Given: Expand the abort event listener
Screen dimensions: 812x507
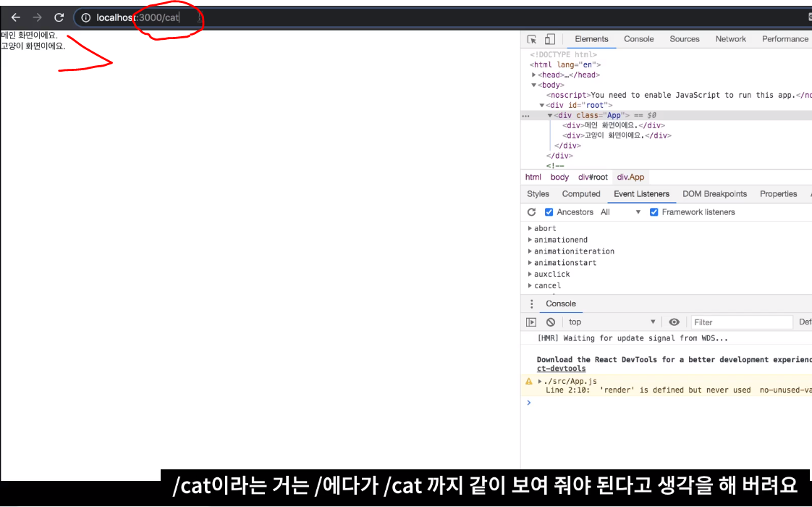Looking at the screenshot, I should [530, 228].
